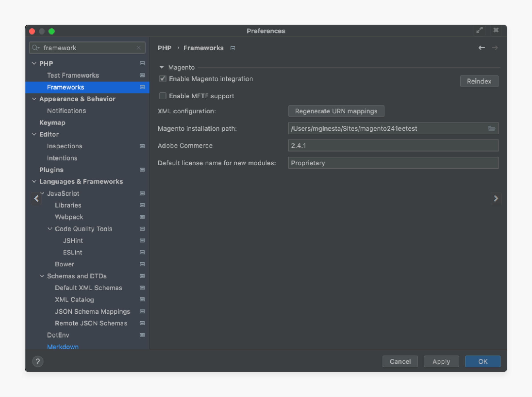
Task: Click the project settings icon on Bower row
Action: [x=142, y=264]
